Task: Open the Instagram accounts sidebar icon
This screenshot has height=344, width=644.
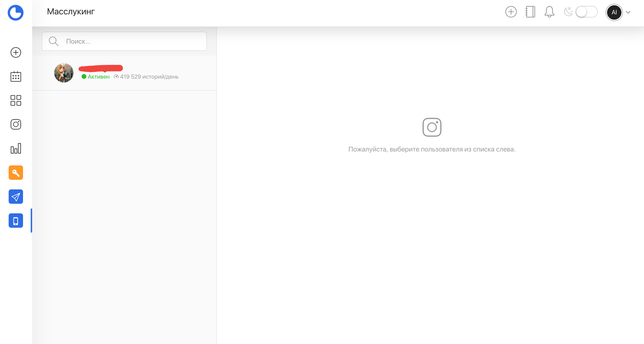Action: pyautogui.click(x=16, y=124)
